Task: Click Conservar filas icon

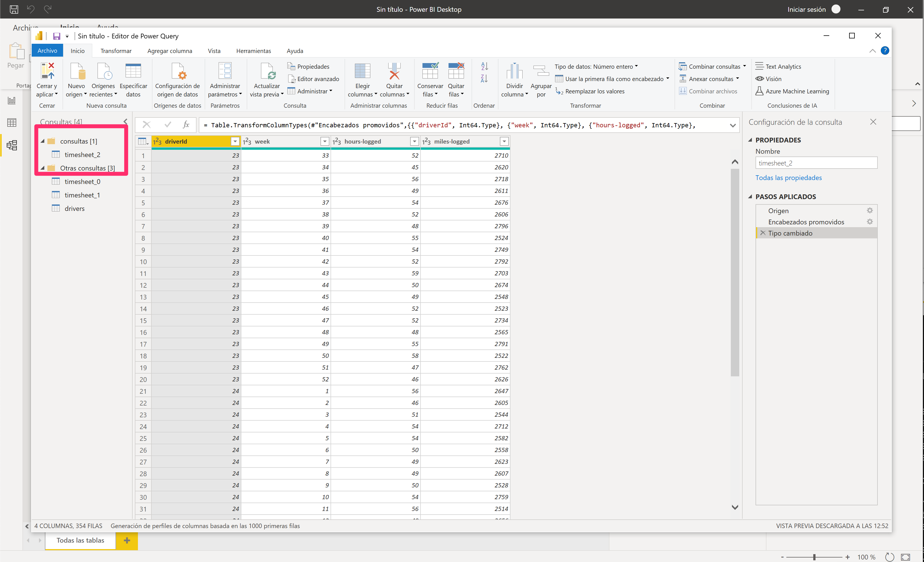Action: (430, 71)
